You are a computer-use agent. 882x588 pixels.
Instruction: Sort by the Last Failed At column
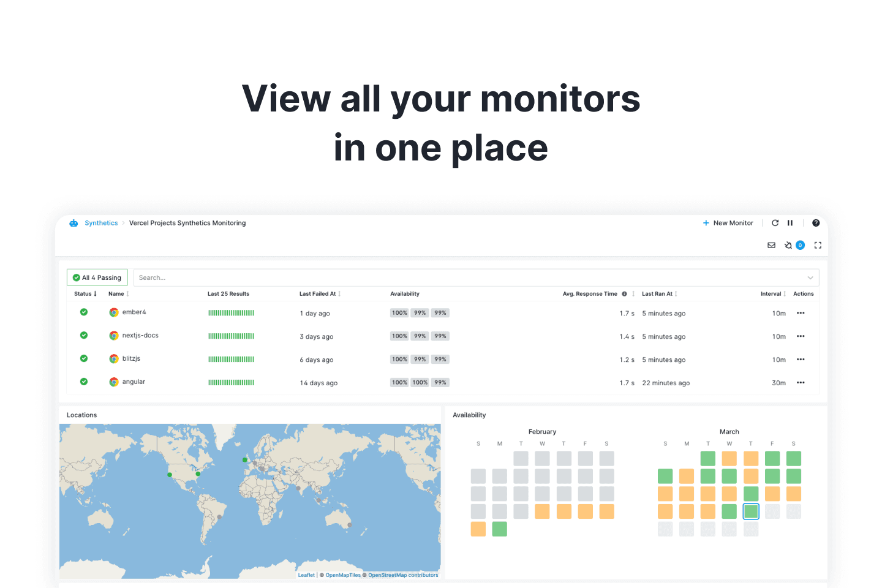pyautogui.click(x=319, y=294)
